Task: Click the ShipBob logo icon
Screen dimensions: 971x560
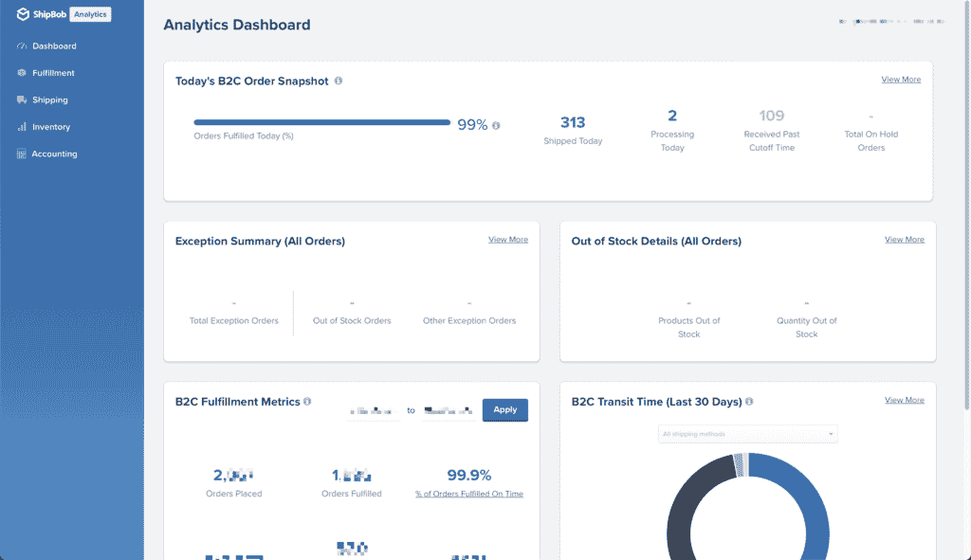Action: (23, 14)
